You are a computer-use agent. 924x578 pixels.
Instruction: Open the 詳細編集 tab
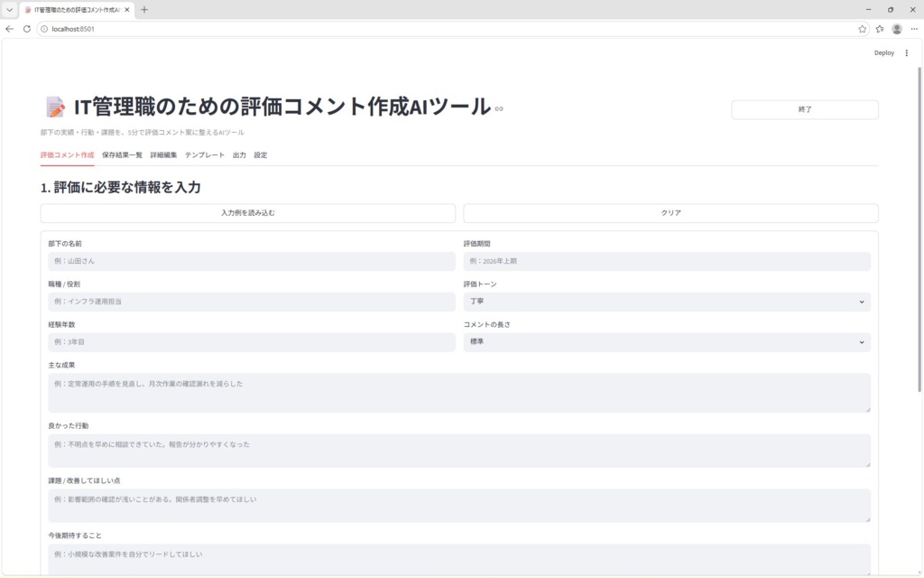(163, 155)
